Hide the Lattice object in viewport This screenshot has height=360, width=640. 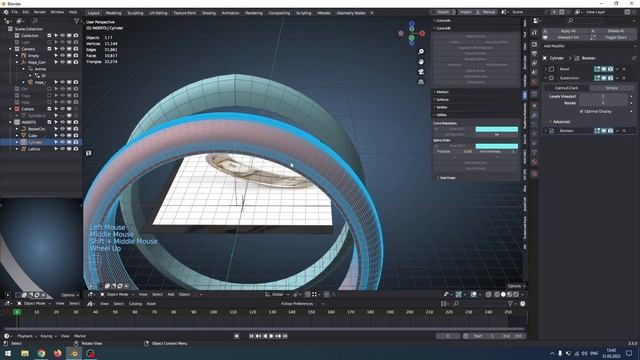click(62, 149)
